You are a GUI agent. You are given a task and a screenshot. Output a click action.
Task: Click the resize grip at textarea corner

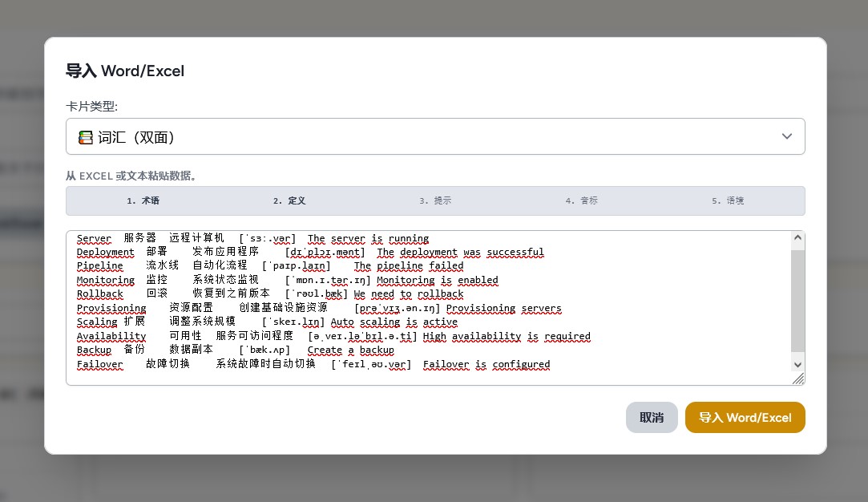pos(798,378)
